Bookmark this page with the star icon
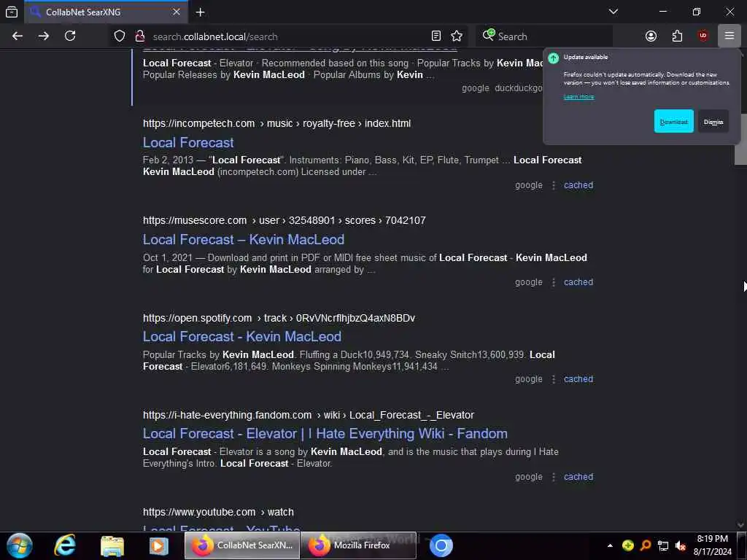Viewport: 747px width, 560px height. 457,36
